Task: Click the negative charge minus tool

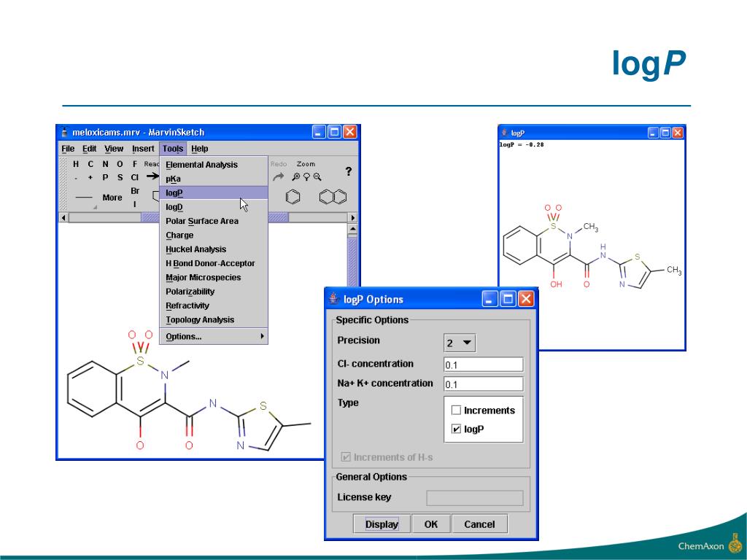Action: click(x=76, y=178)
